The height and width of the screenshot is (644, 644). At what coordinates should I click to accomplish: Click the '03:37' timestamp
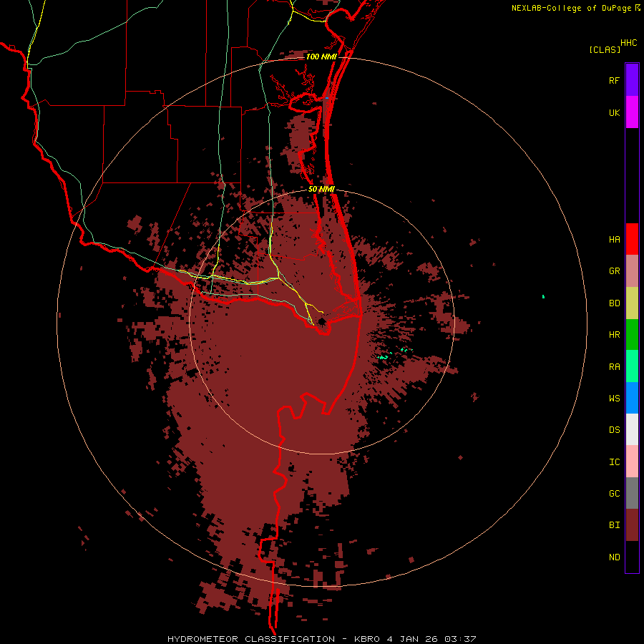pos(460,639)
